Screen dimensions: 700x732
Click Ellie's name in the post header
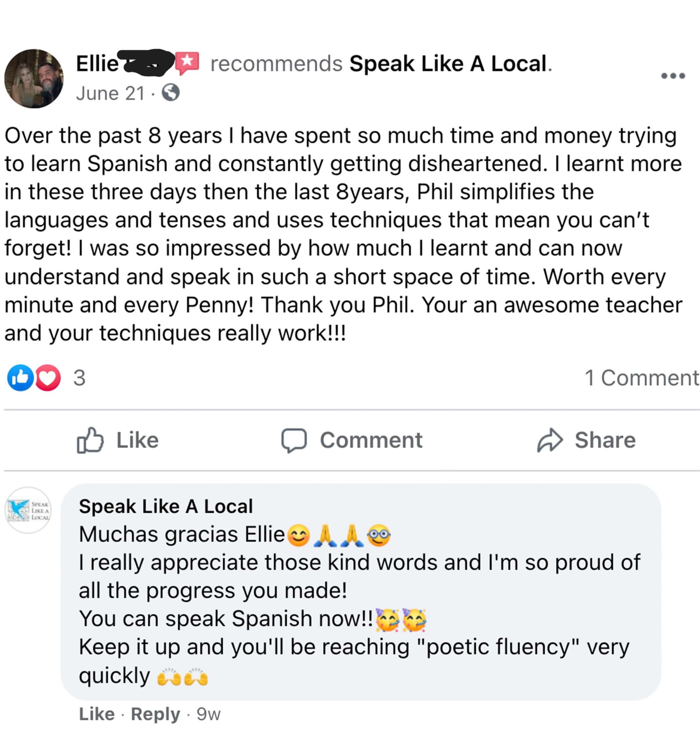tap(97, 63)
